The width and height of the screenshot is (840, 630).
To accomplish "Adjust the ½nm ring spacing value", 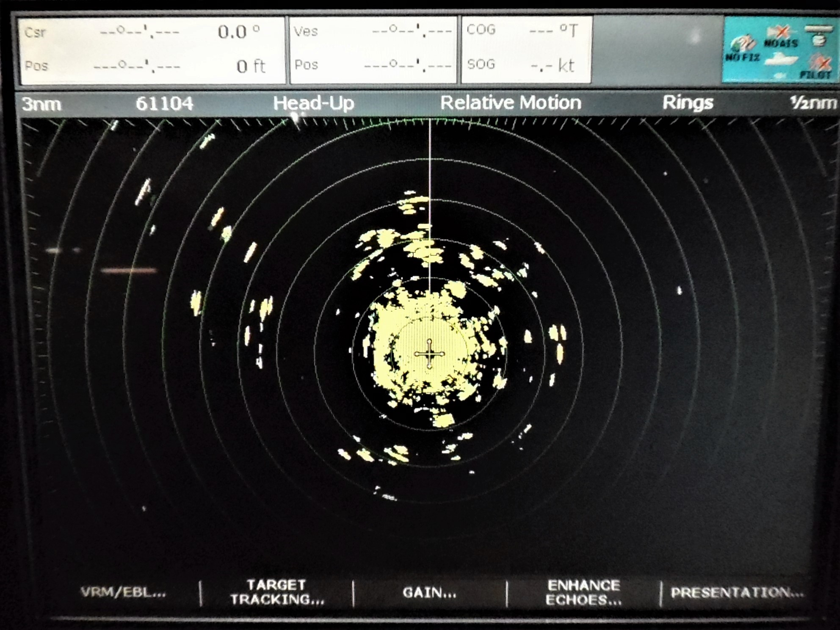I will coord(813,103).
